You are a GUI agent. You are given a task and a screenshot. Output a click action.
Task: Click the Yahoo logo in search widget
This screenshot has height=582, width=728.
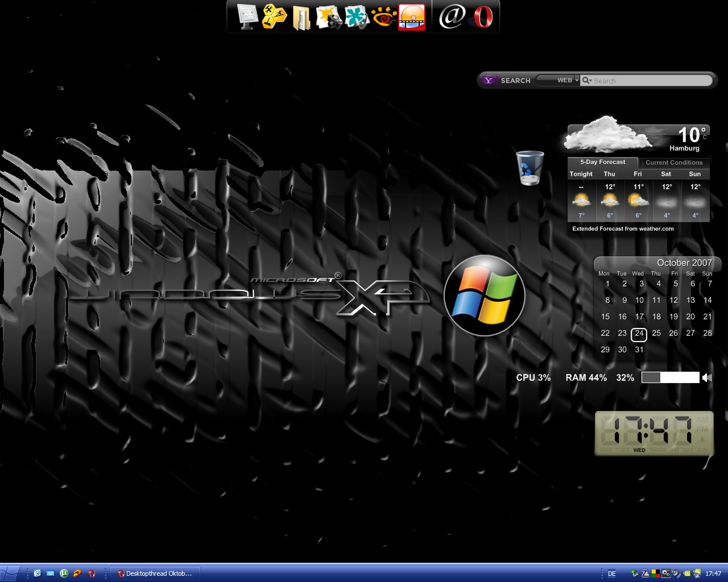pos(490,80)
